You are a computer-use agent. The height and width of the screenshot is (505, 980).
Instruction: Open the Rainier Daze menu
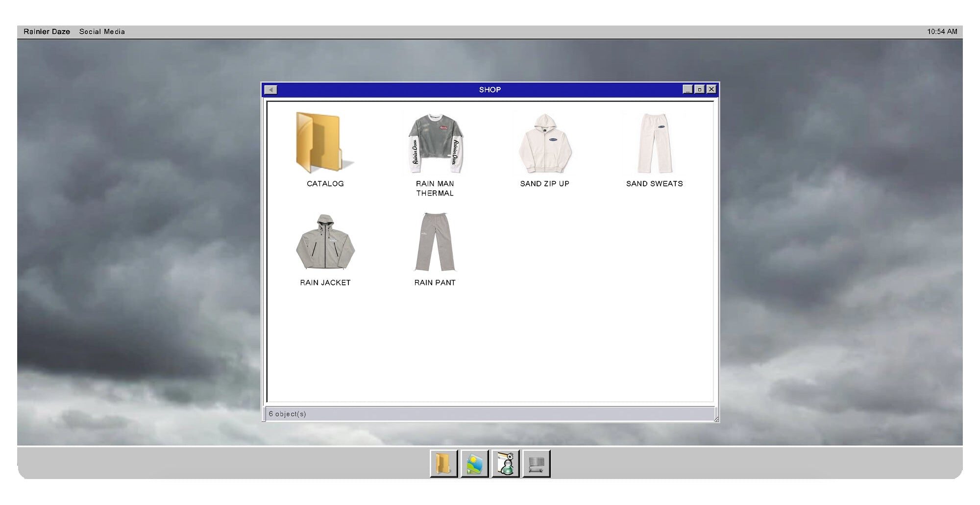point(47,32)
